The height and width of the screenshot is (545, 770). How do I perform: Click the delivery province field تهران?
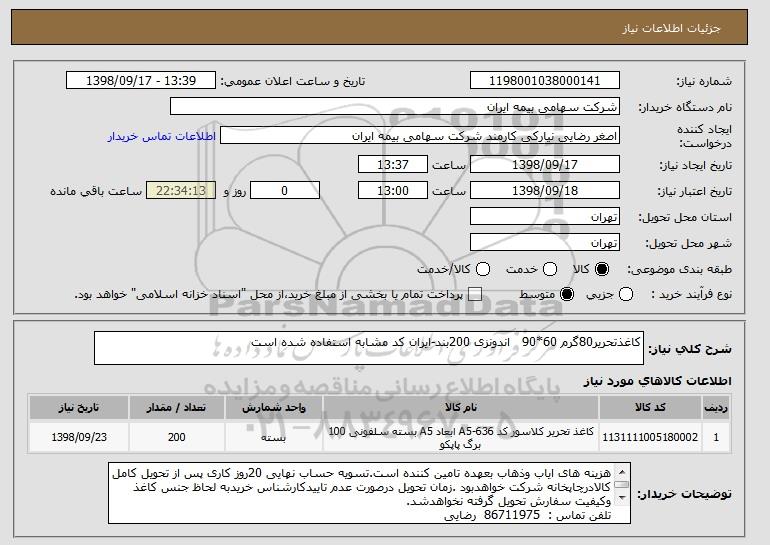tap(545, 217)
